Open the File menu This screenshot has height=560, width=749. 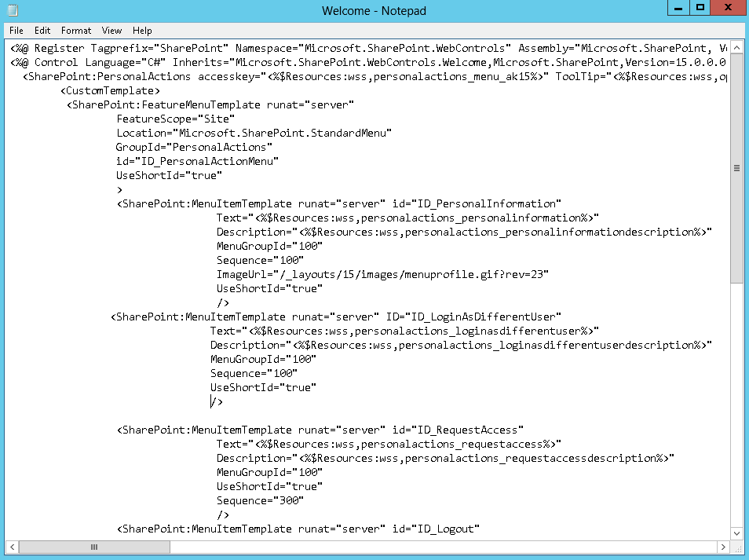[16, 31]
